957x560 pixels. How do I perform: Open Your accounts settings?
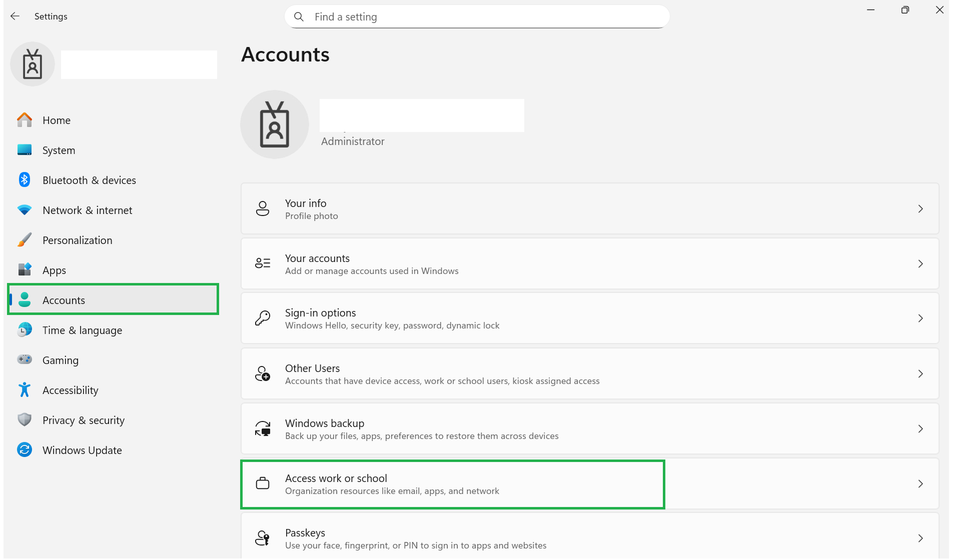tap(590, 263)
